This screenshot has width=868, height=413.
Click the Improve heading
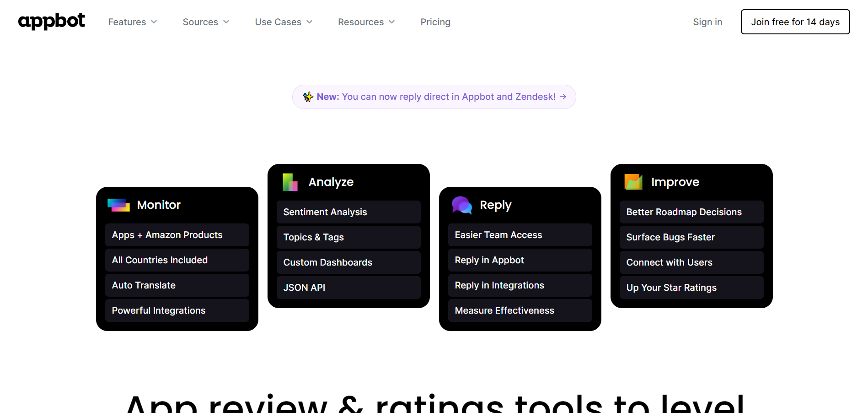[675, 182]
